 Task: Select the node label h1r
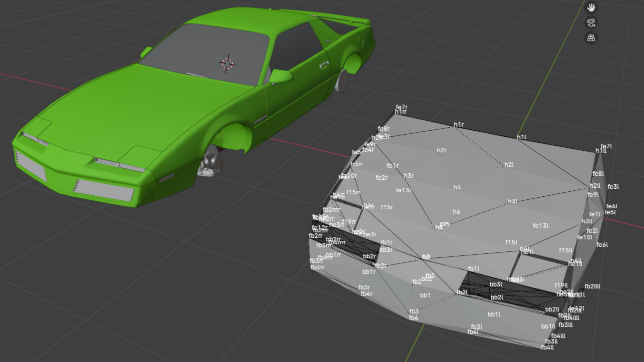click(459, 125)
